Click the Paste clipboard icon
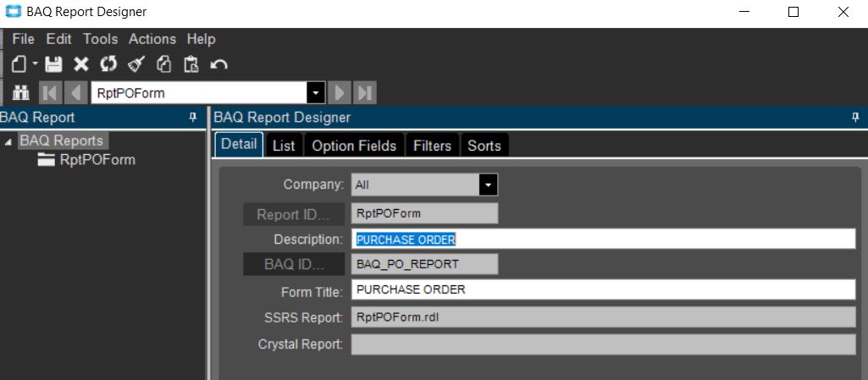Image resolution: width=868 pixels, height=380 pixels. (x=191, y=64)
